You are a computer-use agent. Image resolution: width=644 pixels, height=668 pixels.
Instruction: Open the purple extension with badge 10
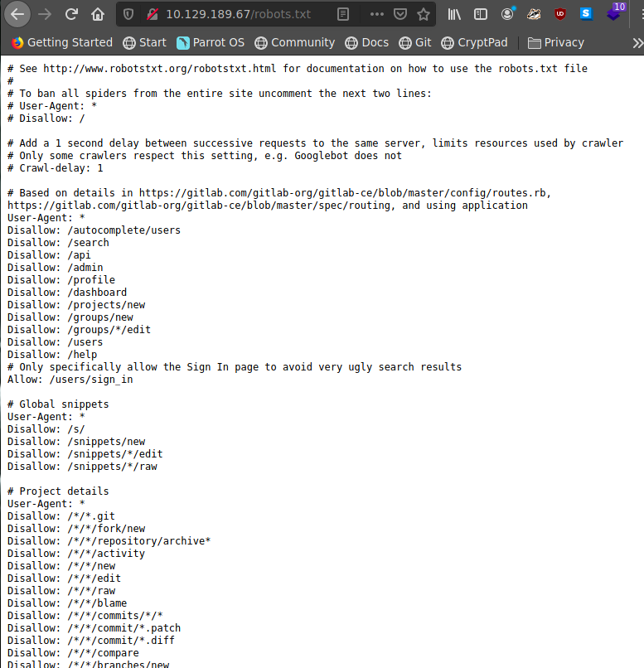tap(615, 12)
